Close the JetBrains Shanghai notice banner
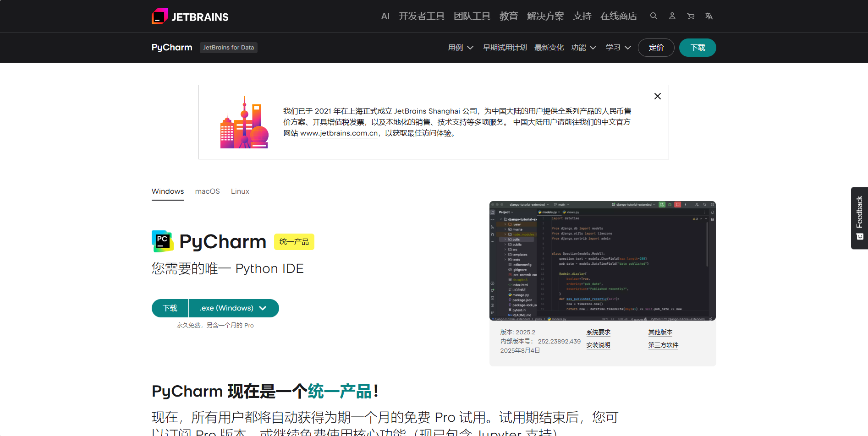 (658, 96)
